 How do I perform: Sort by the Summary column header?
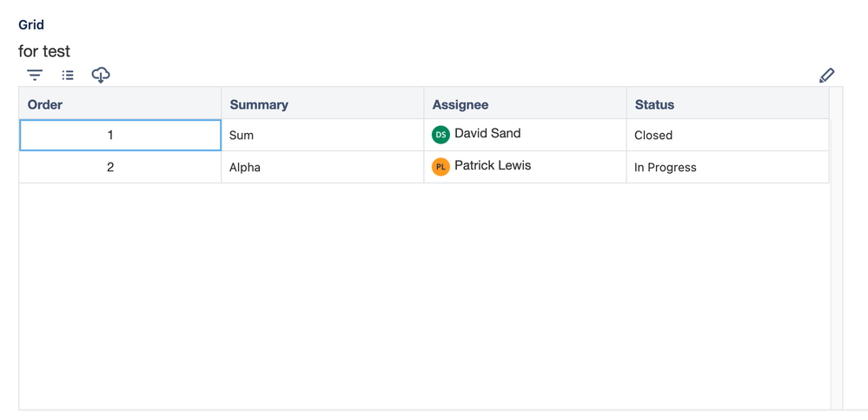[259, 104]
